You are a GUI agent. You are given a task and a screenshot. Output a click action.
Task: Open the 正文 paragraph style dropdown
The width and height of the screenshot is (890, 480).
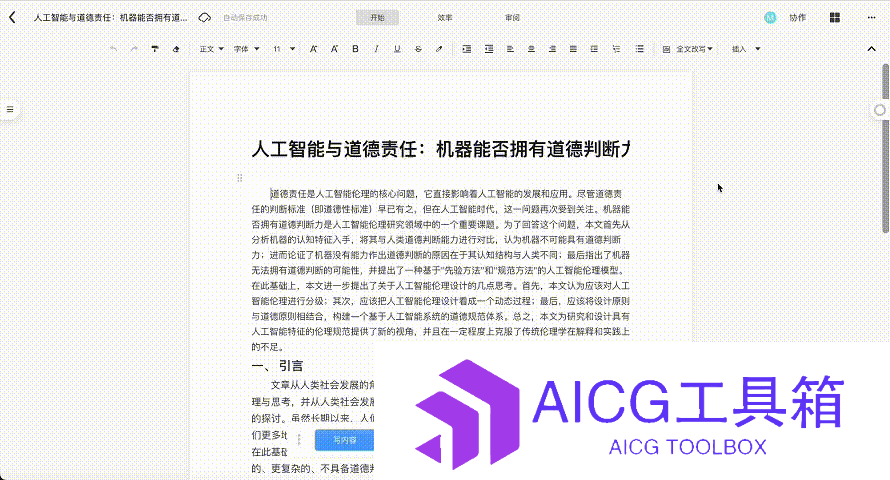click(211, 49)
